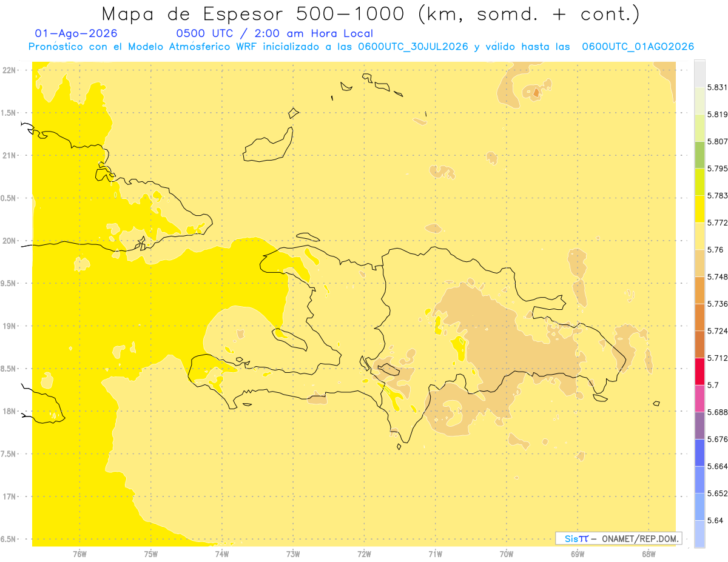This screenshot has width=728, height=562.
Task: Click the ONAMET/REP.DOM. credit label
Action: [641, 538]
